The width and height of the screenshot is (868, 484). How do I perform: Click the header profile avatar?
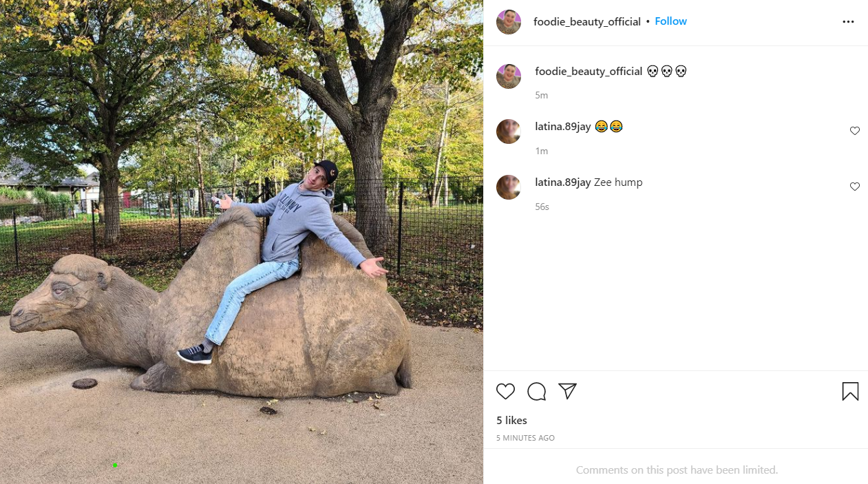(x=509, y=22)
